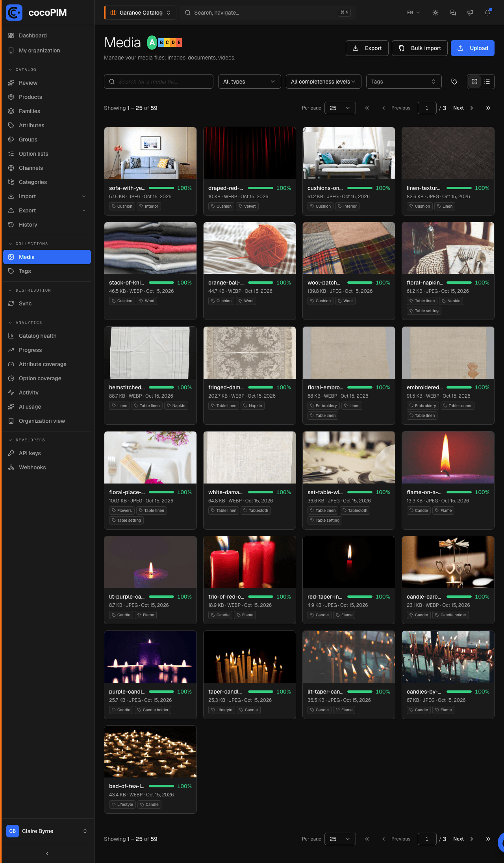Viewport: 504px width, 863px height.
Task: Open API keys in sidebar
Action: [47, 453]
